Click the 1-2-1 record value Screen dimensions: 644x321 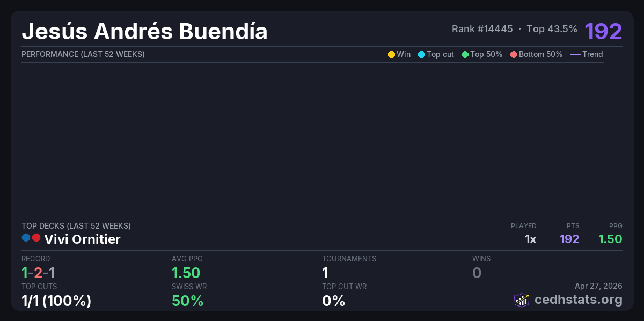[x=38, y=273]
